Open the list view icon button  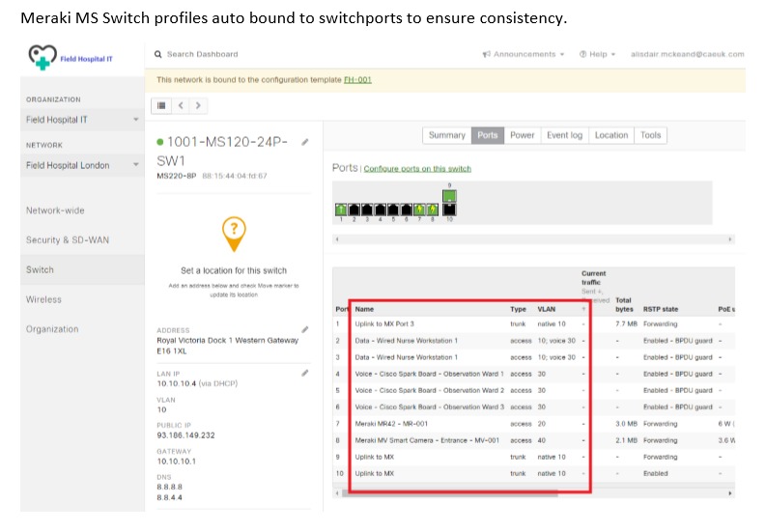(161, 105)
